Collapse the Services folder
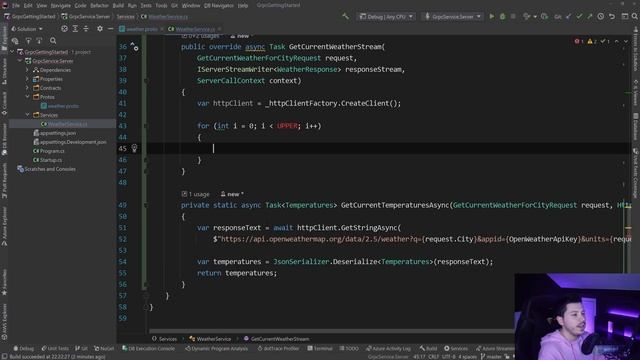Viewport: 640px width, 360px height. 27,115
